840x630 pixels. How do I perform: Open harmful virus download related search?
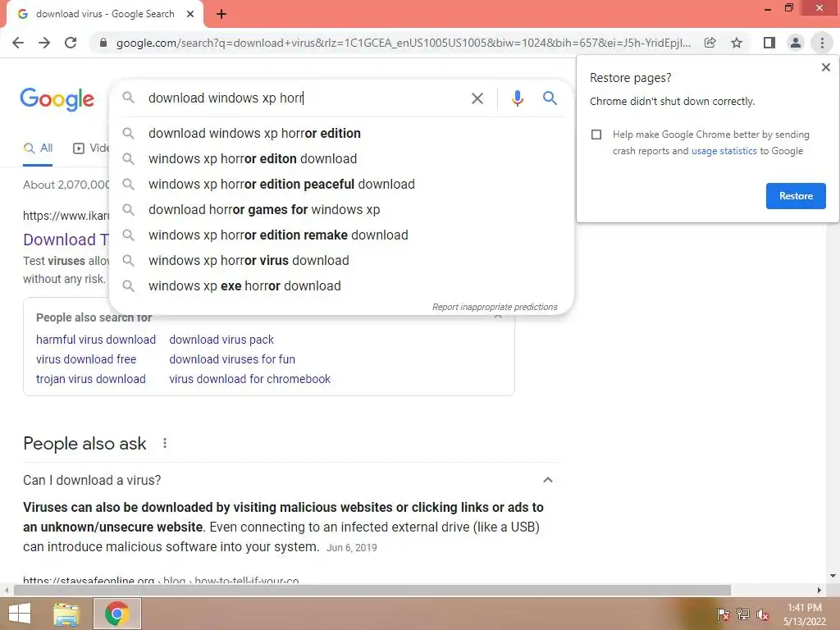(x=96, y=340)
